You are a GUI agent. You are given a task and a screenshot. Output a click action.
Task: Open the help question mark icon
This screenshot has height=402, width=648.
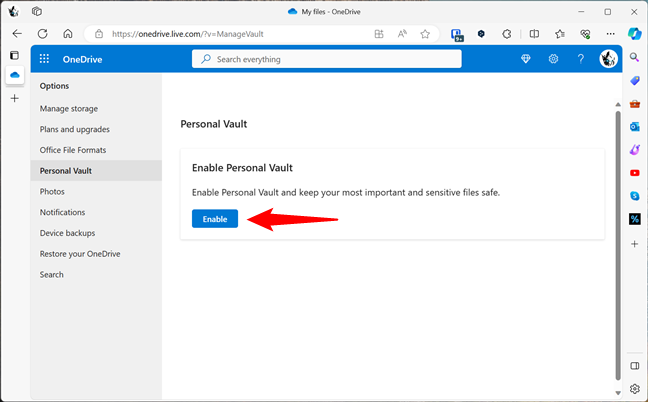pyautogui.click(x=581, y=59)
